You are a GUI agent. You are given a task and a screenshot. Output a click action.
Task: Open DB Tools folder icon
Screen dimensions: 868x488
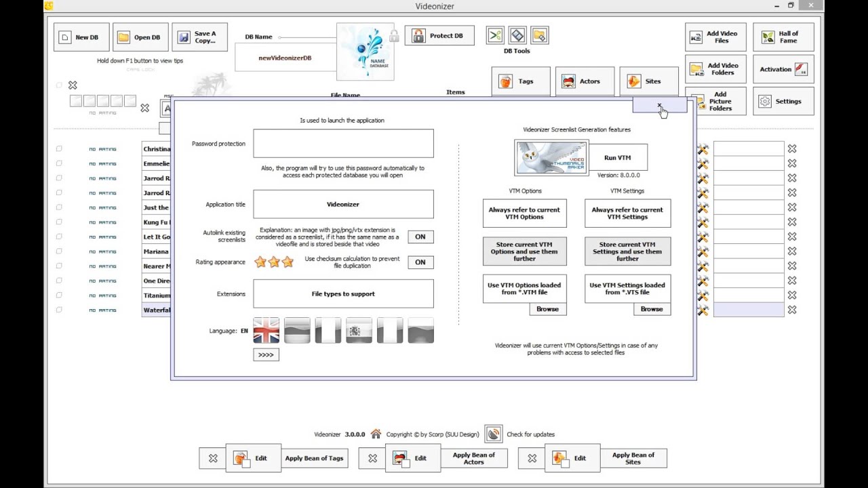point(540,35)
